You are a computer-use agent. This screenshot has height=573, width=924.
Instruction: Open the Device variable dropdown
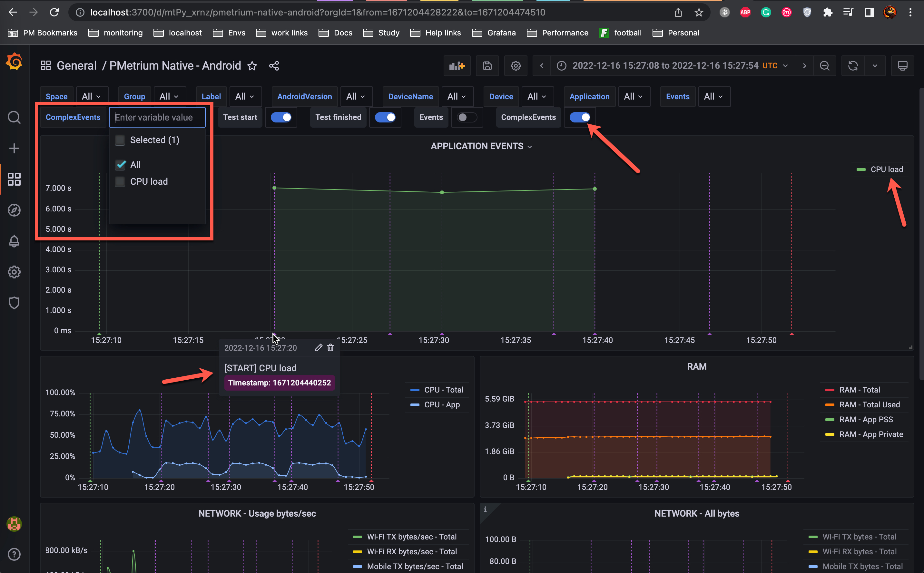pyautogui.click(x=537, y=97)
